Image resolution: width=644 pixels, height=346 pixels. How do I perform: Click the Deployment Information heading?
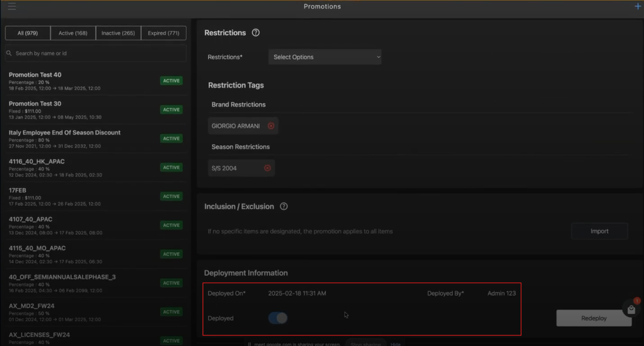246,273
